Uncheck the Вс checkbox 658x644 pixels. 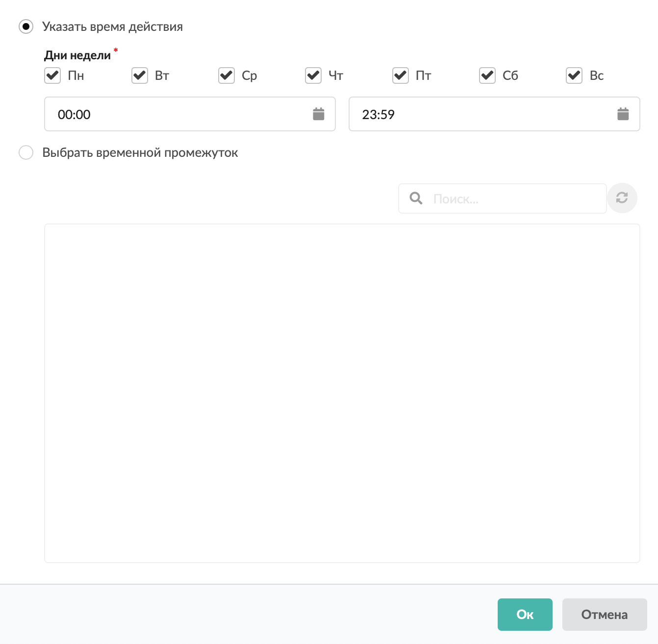click(574, 75)
